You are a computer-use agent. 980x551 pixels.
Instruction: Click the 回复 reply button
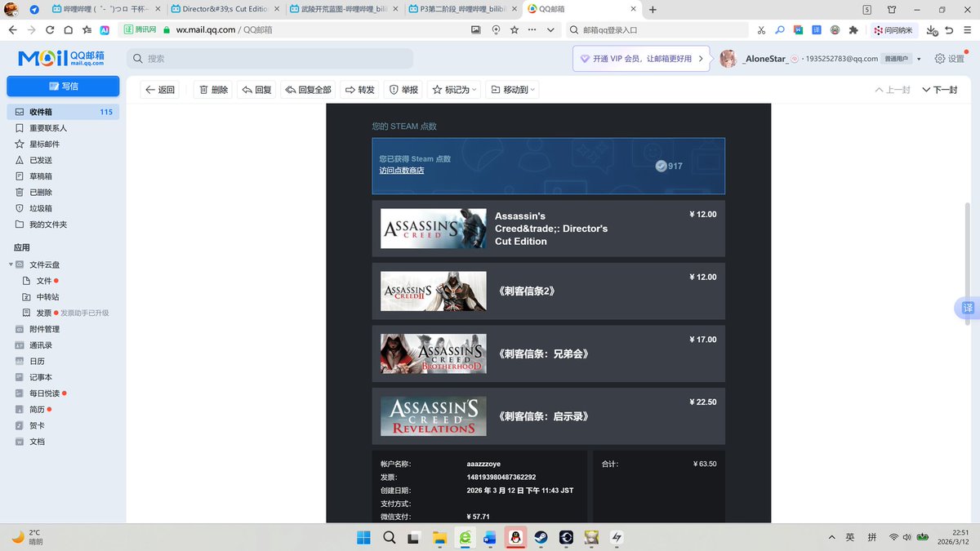[256, 90]
